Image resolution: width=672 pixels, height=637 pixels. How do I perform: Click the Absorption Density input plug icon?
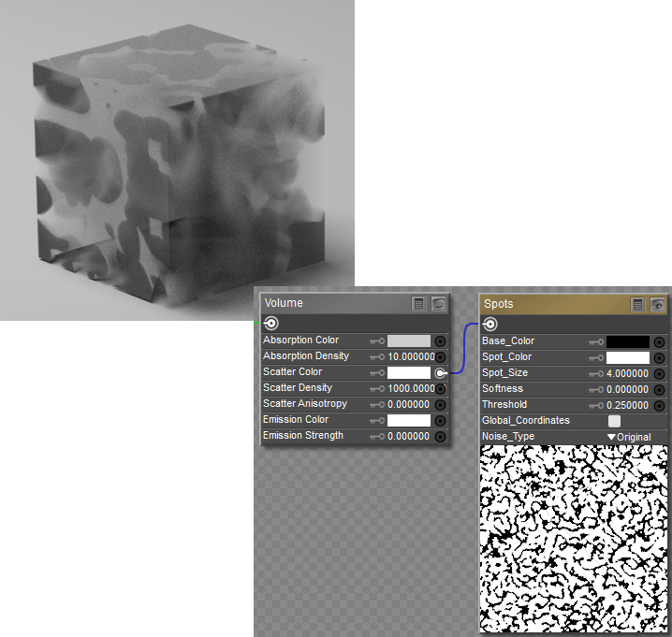point(440,356)
